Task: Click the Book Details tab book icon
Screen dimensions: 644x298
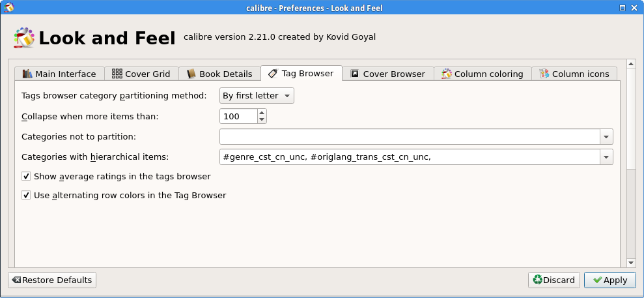Action: click(191, 74)
